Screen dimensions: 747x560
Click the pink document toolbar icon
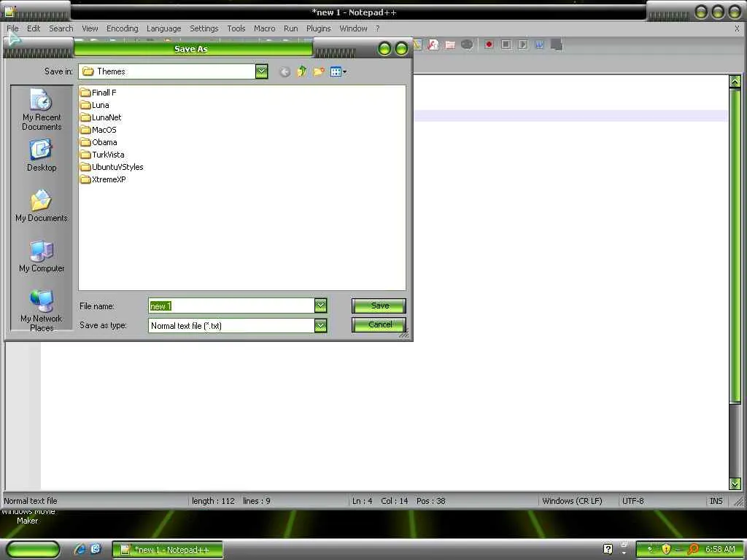pyautogui.click(x=449, y=44)
